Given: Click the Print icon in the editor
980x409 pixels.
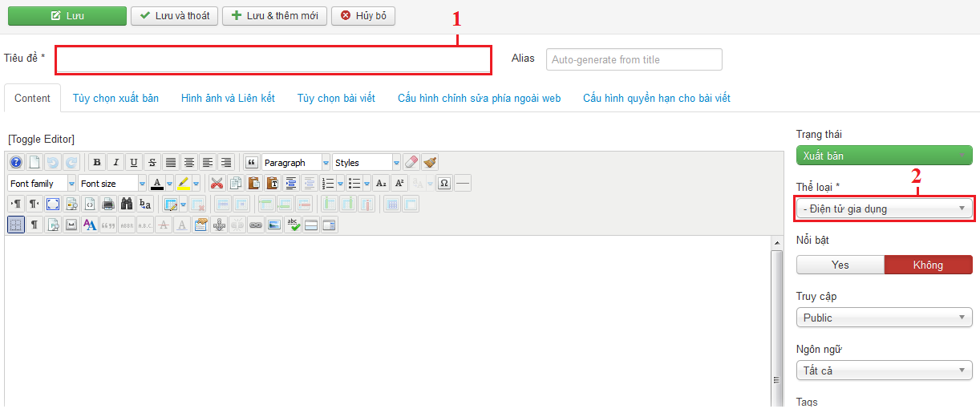Looking at the screenshot, I should pos(107,204).
